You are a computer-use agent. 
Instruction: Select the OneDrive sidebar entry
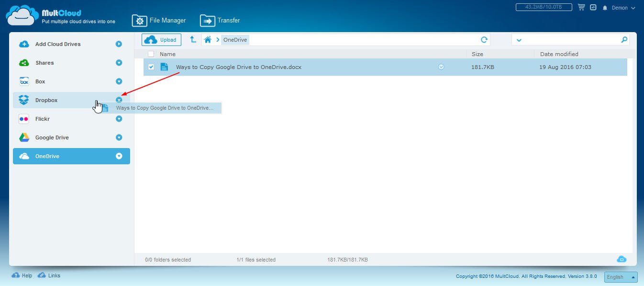pos(71,156)
